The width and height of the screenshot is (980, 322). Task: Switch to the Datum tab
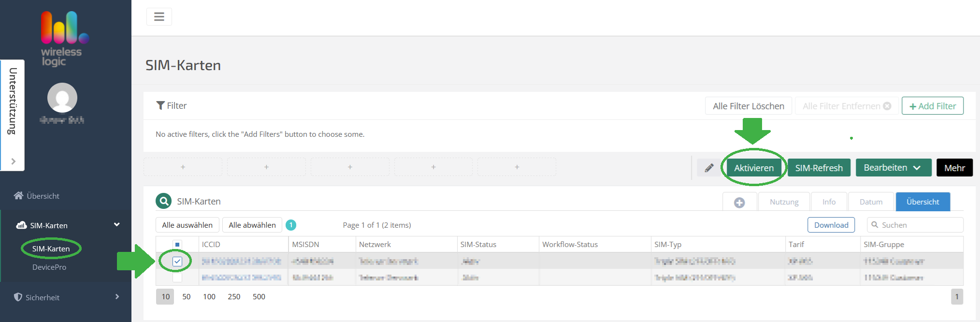[x=870, y=202]
